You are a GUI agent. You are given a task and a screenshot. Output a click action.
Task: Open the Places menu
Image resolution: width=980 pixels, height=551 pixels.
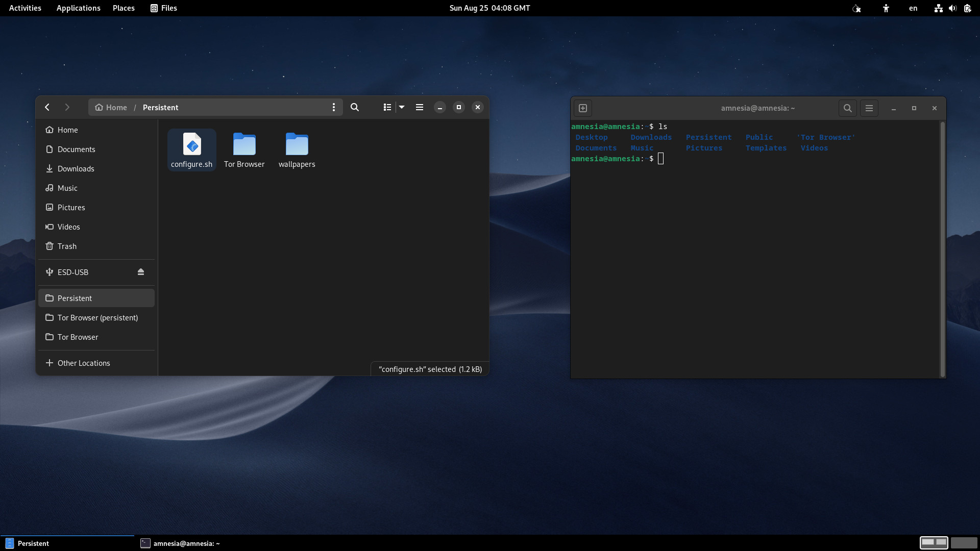(124, 8)
